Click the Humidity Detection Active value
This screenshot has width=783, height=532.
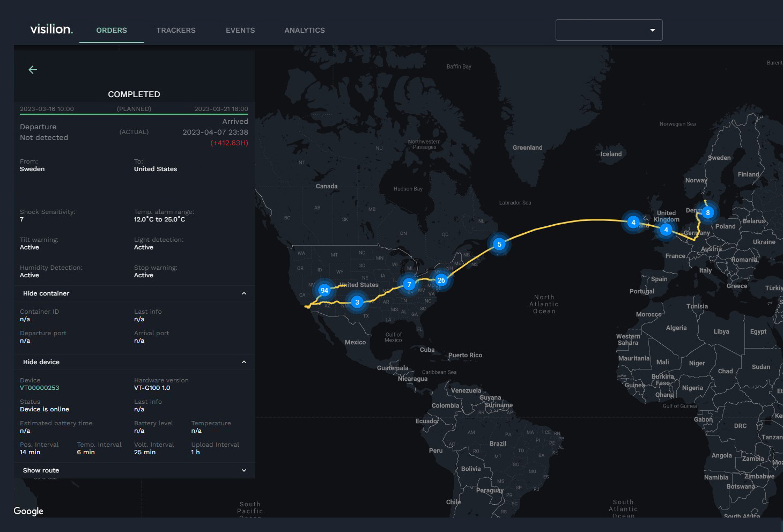[x=29, y=275]
